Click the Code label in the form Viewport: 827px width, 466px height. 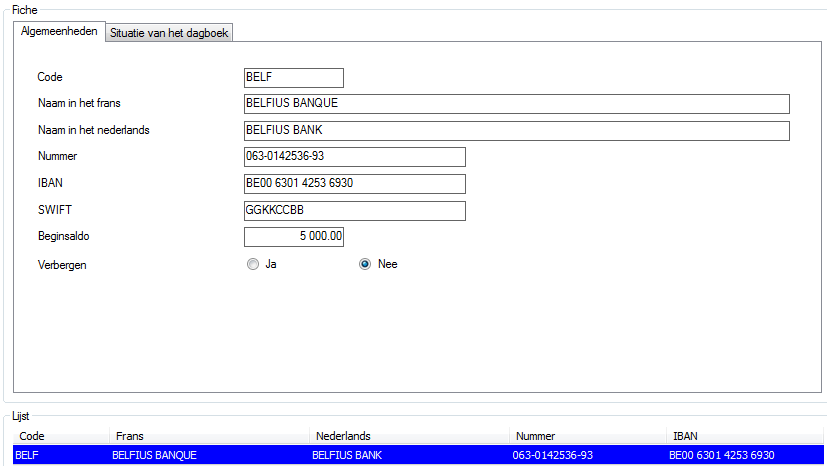[x=50, y=77]
